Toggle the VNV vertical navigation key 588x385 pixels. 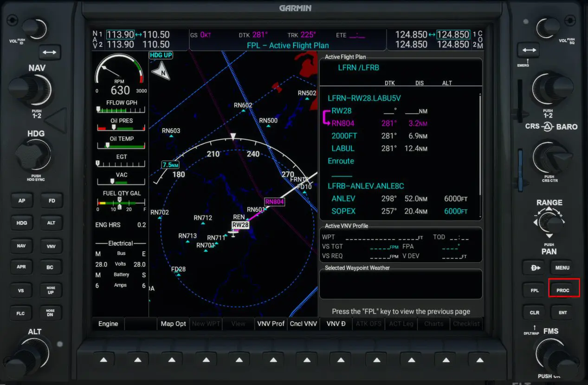[52, 246]
